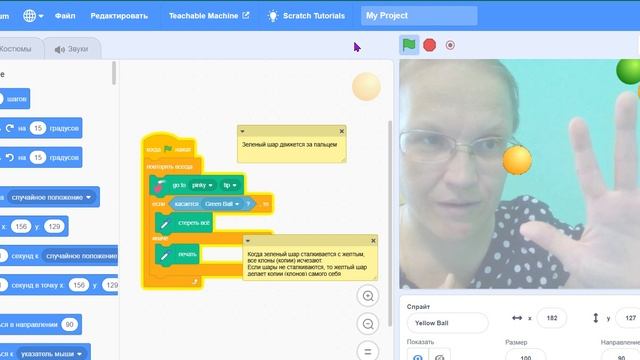The image size is (640, 360).
Task: Click the clockwise rotate arrow icon block
Action: [10, 128]
